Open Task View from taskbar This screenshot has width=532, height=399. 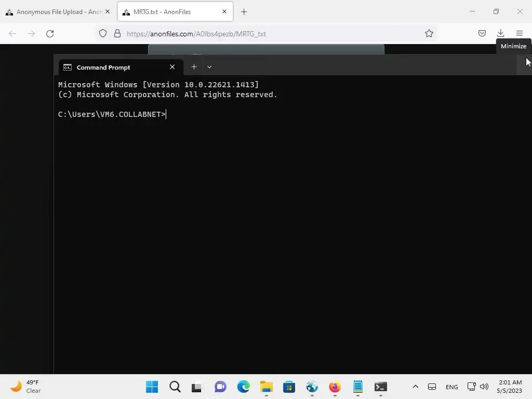197,387
